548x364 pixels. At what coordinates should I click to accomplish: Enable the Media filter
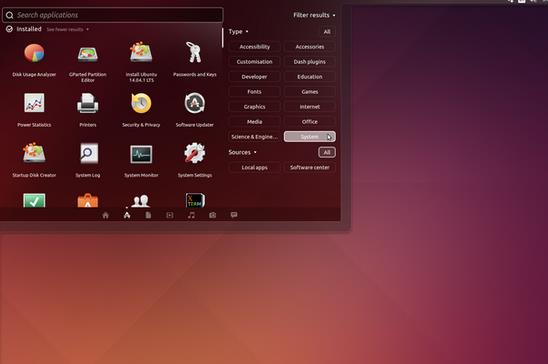click(x=254, y=122)
